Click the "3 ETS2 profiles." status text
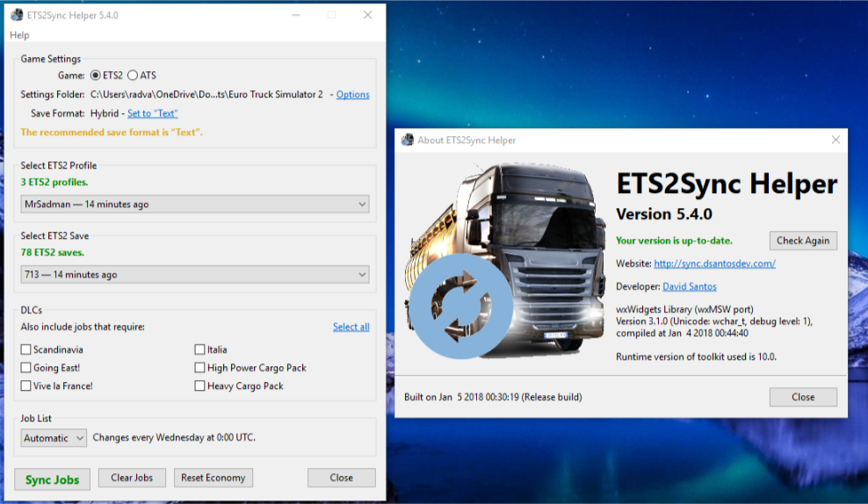Image resolution: width=868 pixels, height=504 pixels. (54, 182)
